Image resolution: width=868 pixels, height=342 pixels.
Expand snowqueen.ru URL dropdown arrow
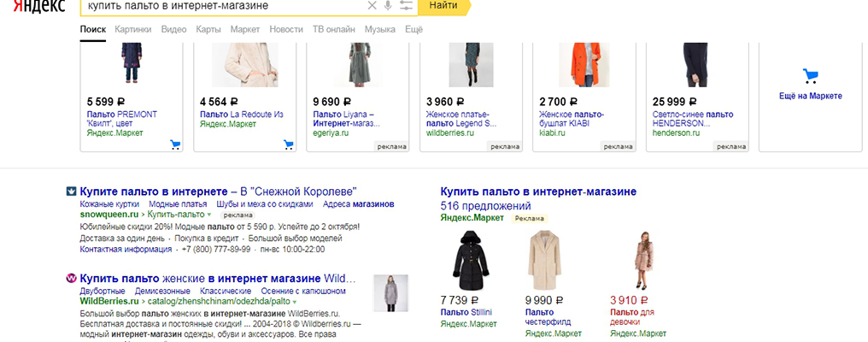209,214
